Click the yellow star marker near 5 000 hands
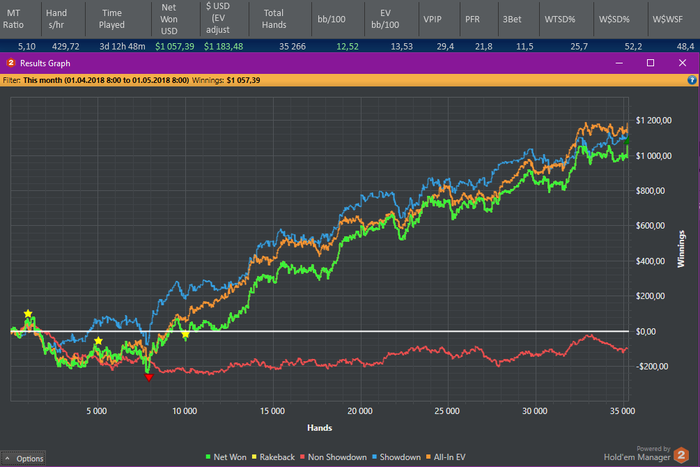700x467 pixels. click(98, 341)
